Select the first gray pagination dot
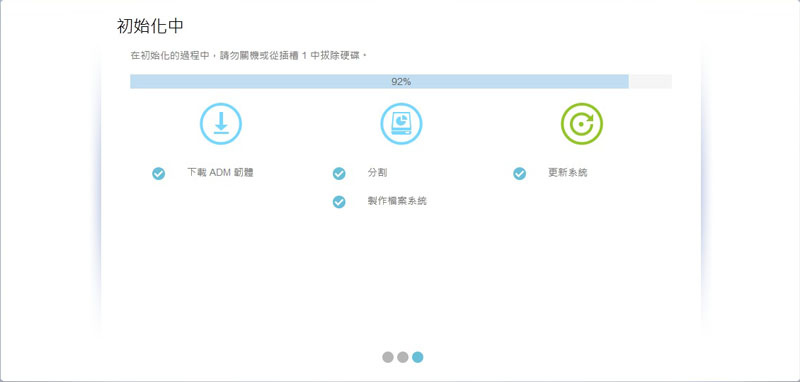800x382 pixels. pyautogui.click(x=388, y=357)
